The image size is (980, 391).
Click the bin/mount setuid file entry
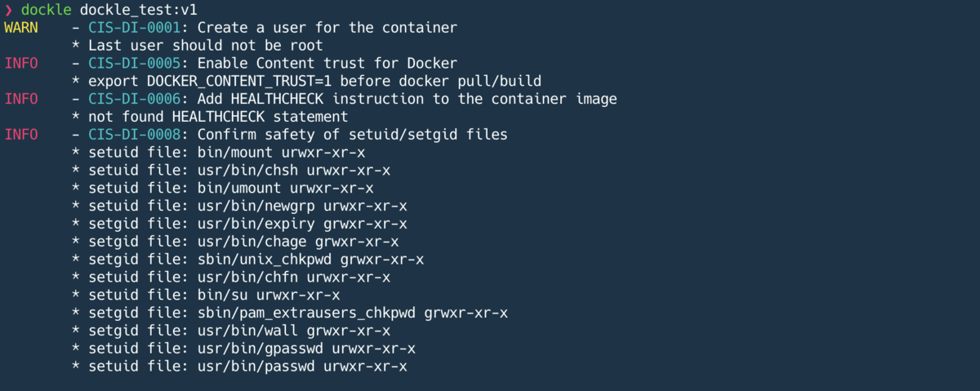pyautogui.click(x=218, y=152)
